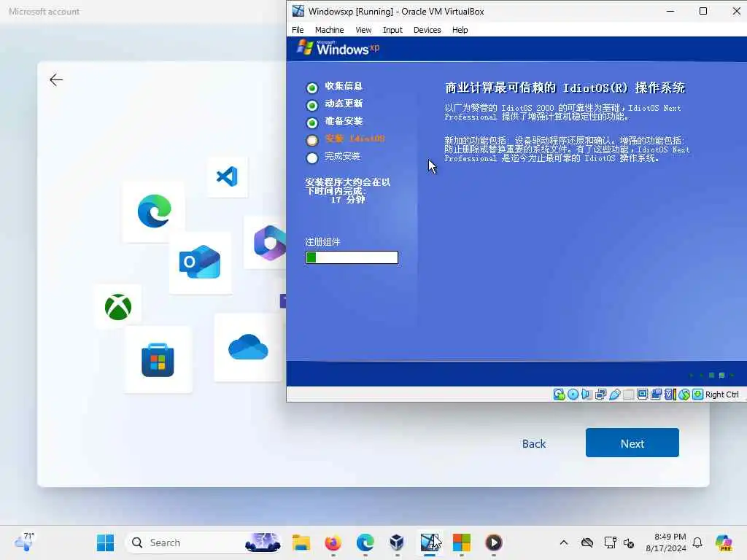Open the Machine menu in VirtualBox
The image size is (747, 560).
[329, 29]
